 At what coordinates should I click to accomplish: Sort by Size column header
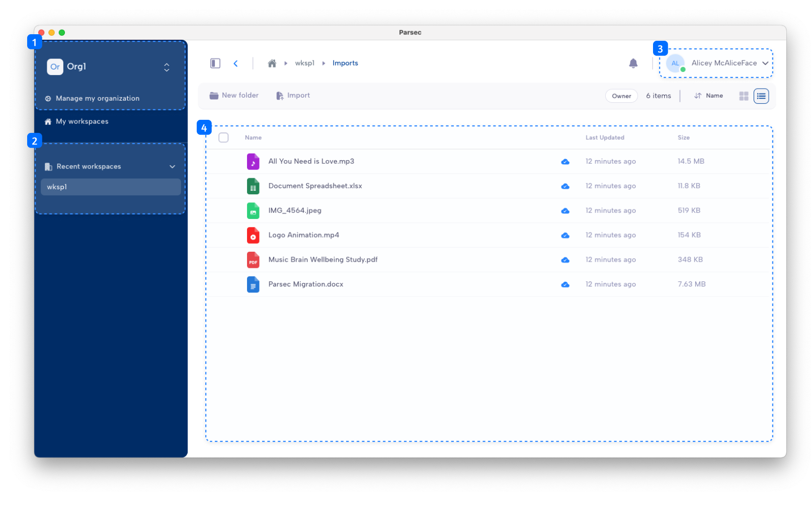coord(683,137)
